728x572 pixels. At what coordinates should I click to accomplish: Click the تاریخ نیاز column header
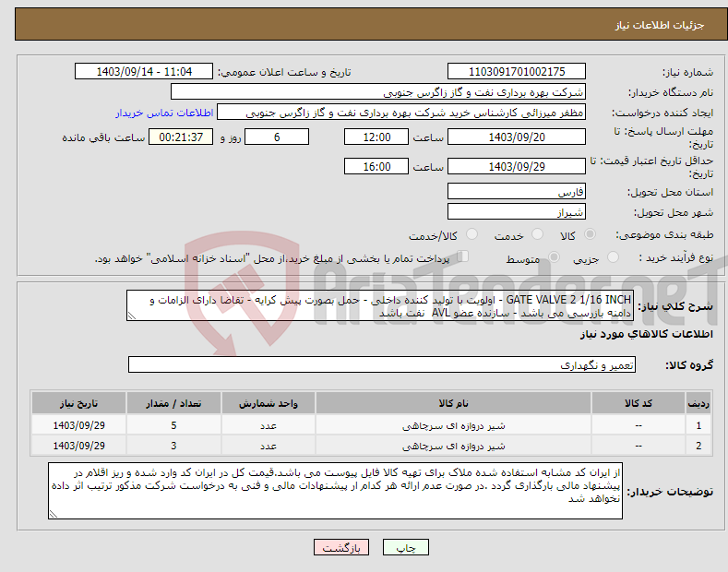click(x=78, y=403)
